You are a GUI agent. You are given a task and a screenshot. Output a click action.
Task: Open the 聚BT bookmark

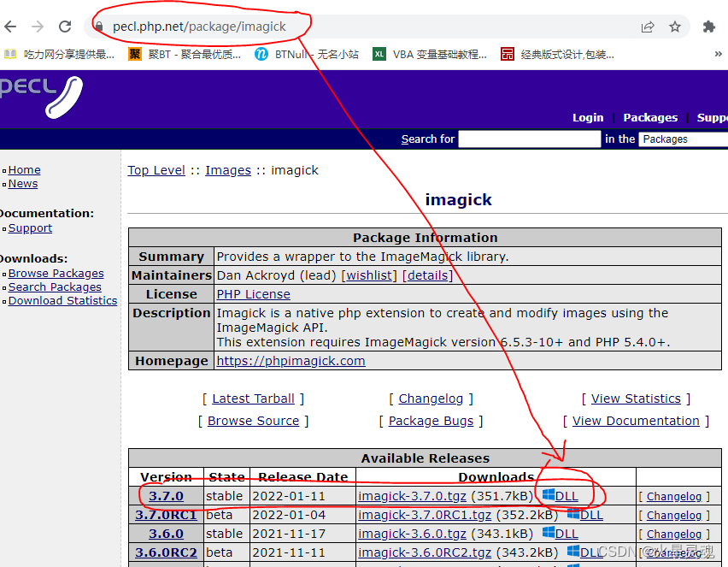click(185, 55)
